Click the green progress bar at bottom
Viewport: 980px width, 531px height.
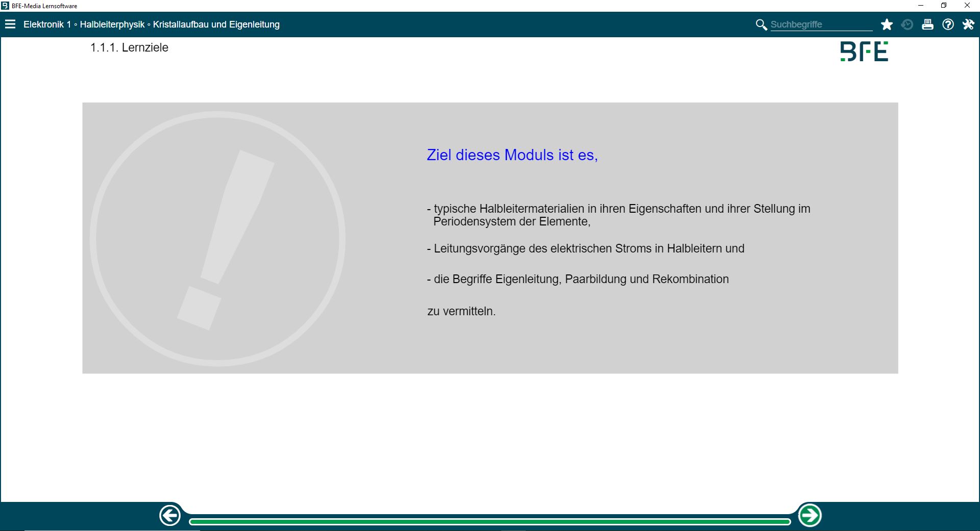coord(489,522)
